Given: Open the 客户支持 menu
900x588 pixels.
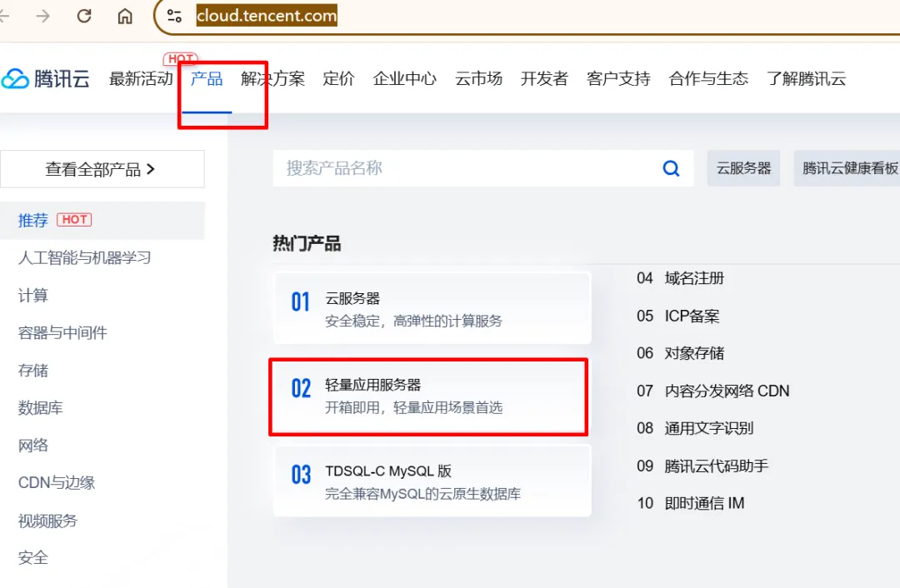Looking at the screenshot, I should point(618,78).
